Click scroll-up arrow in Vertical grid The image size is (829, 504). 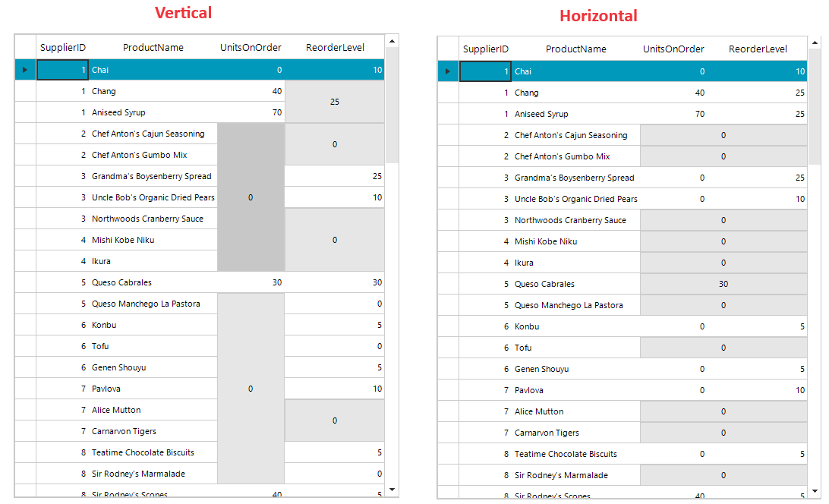coord(392,41)
